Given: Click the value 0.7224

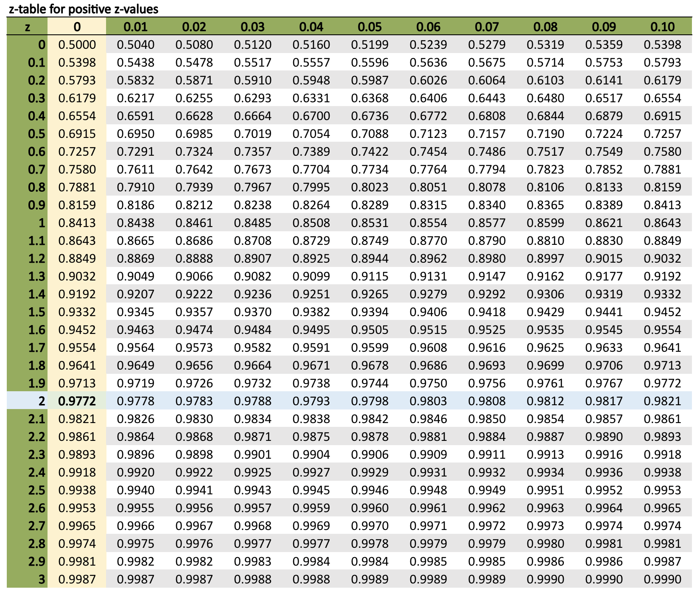Looking at the screenshot, I should (604, 134).
